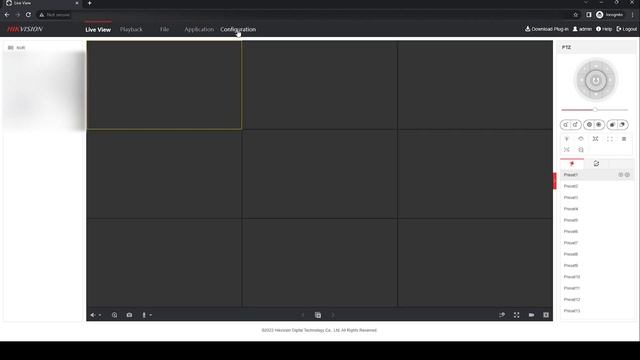
Task: Toggle the PTZ light icon
Action: (567, 139)
